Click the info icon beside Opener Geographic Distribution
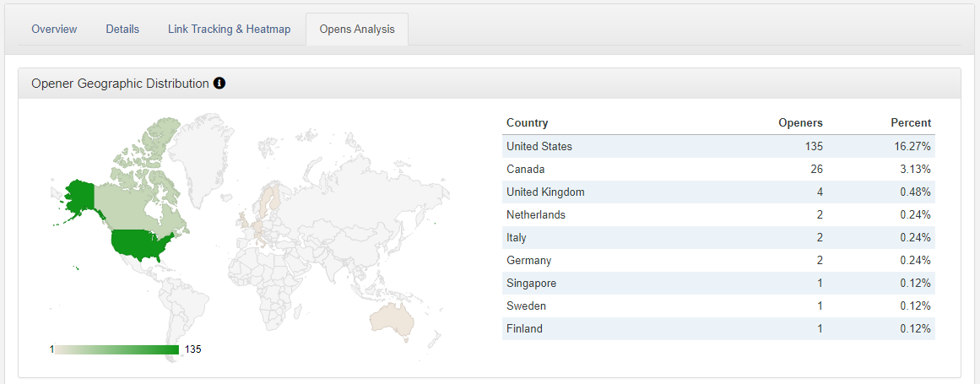Image resolution: width=980 pixels, height=384 pixels. tap(219, 84)
